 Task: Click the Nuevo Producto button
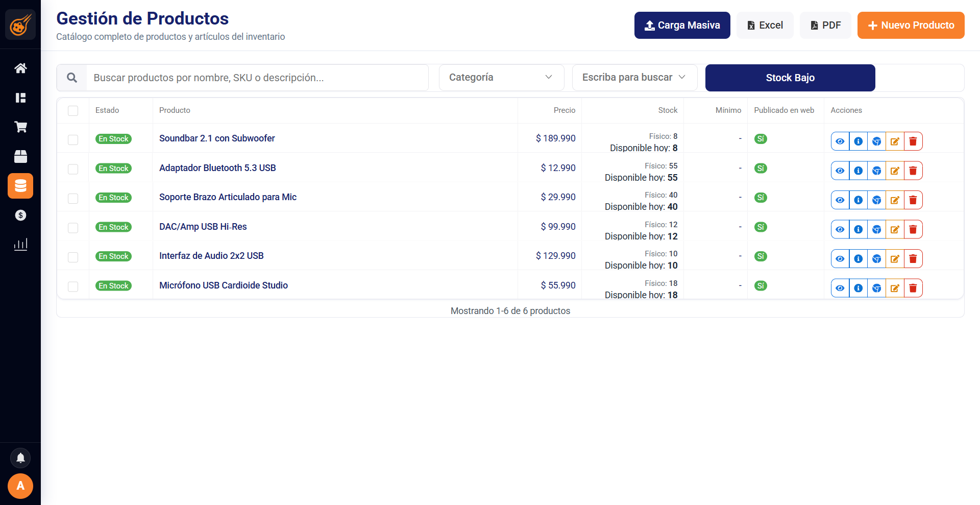(911, 26)
